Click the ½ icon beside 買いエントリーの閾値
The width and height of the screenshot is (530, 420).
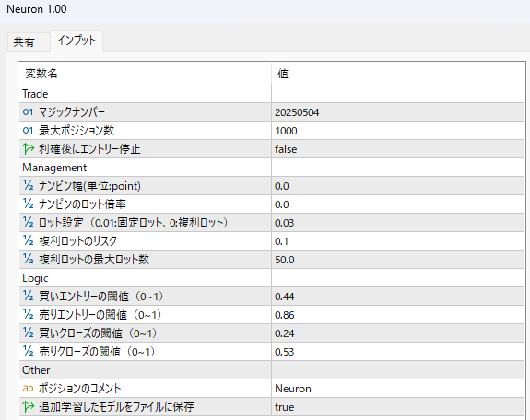(29, 296)
